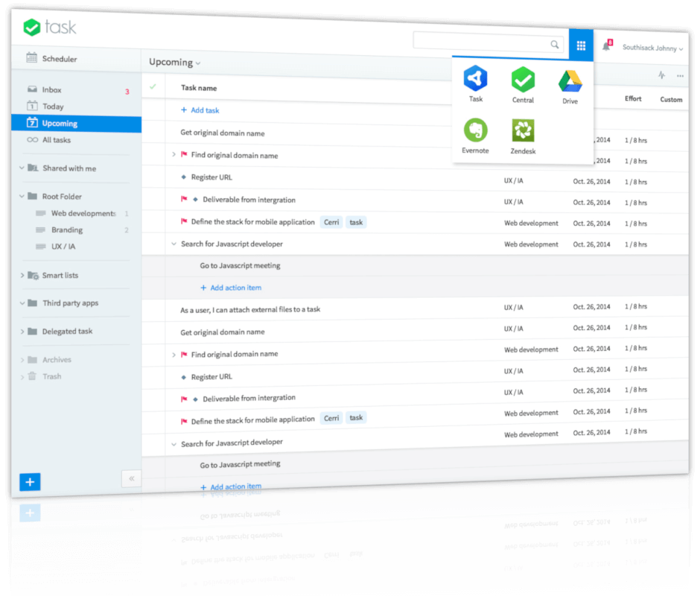Open the Trash folder label
The width and height of the screenshot is (700, 596).
[x=52, y=376]
